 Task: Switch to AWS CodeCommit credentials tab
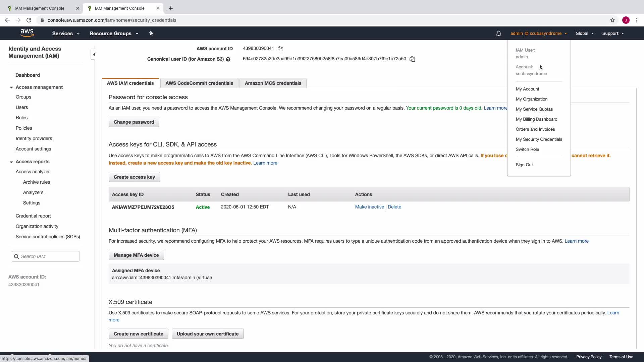pos(199,83)
